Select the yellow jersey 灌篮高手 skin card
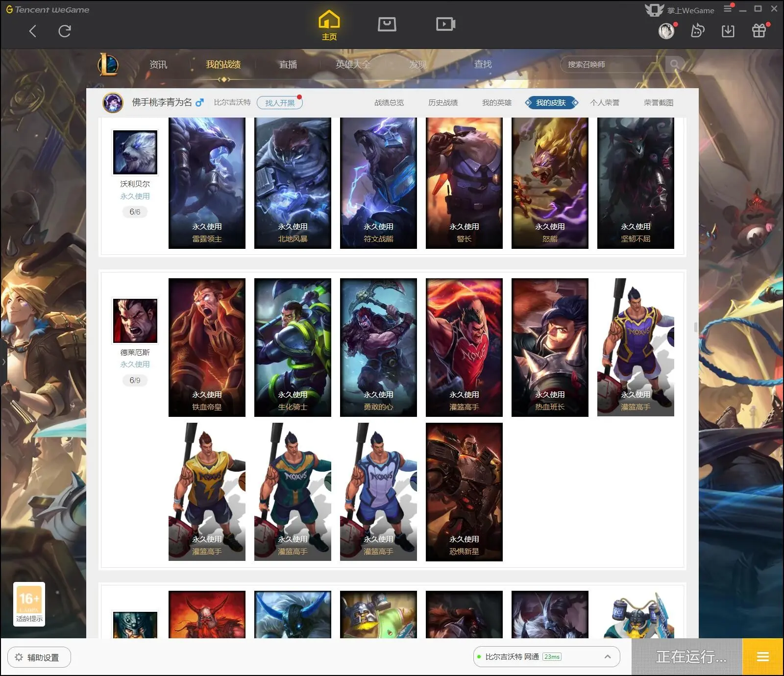 click(207, 492)
